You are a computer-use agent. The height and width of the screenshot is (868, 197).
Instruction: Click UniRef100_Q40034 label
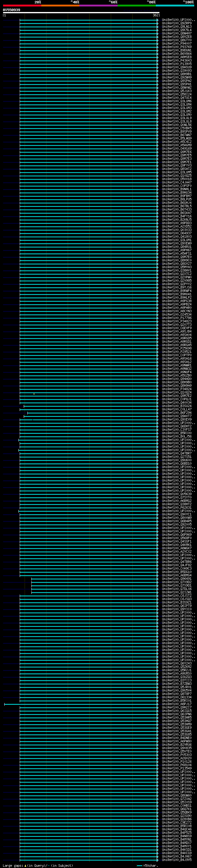pos(176,403)
